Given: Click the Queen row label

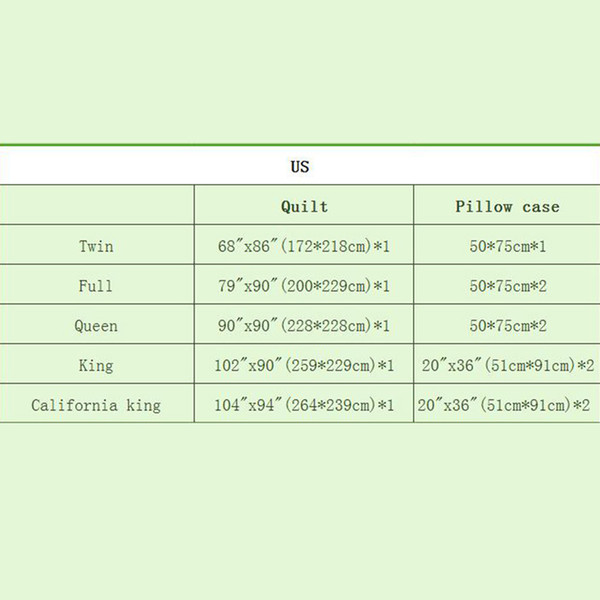Looking at the screenshot, I should pyautogui.click(x=96, y=326).
